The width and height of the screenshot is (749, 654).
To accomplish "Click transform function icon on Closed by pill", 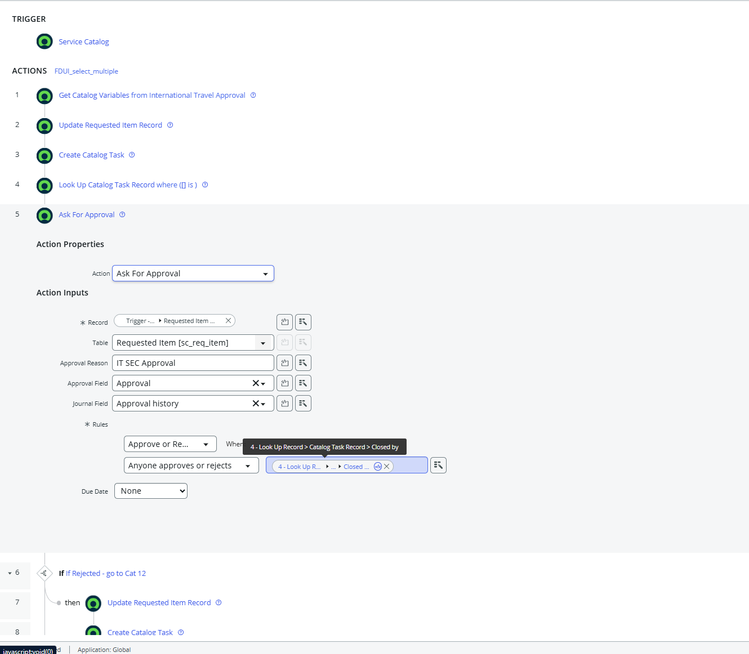I will [x=377, y=466].
